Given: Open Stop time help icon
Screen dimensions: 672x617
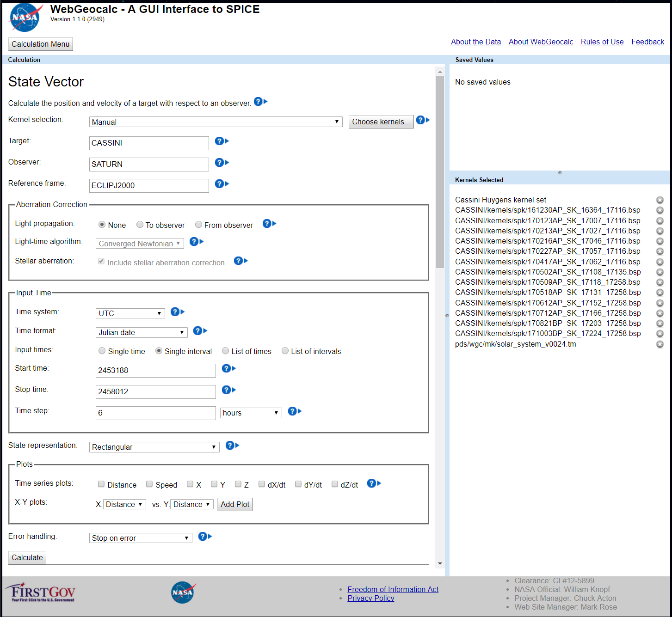Looking at the screenshot, I should click(x=229, y=390).
